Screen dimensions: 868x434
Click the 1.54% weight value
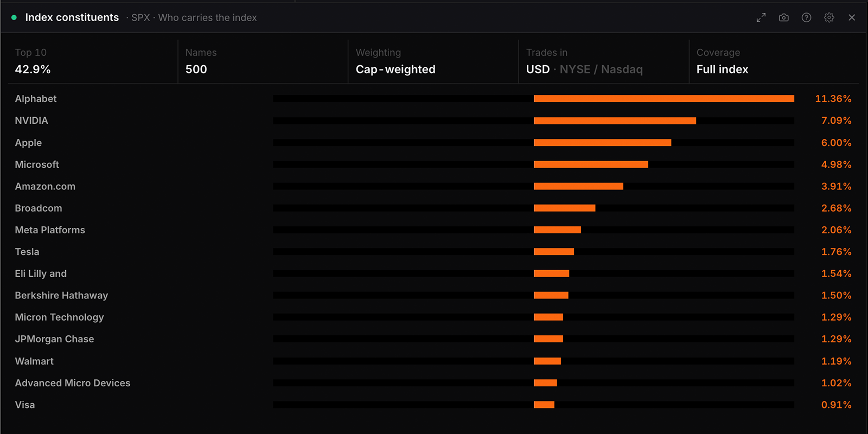836,273
